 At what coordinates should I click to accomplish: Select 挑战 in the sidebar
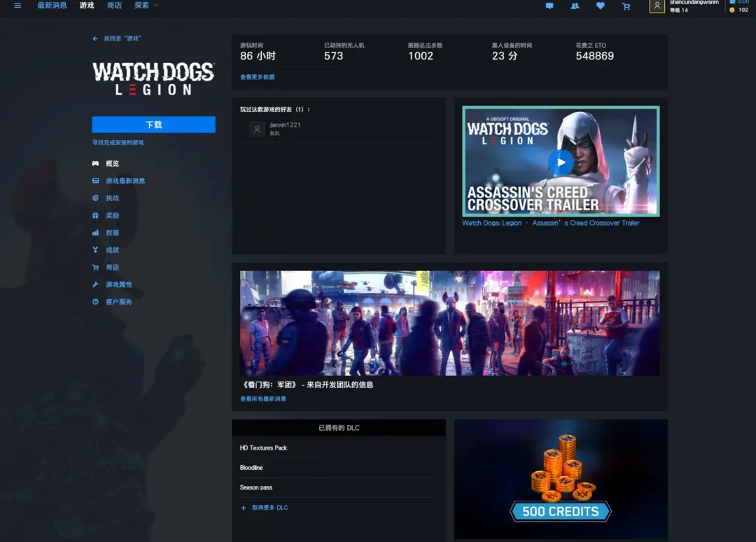click(x=112, y=198)
